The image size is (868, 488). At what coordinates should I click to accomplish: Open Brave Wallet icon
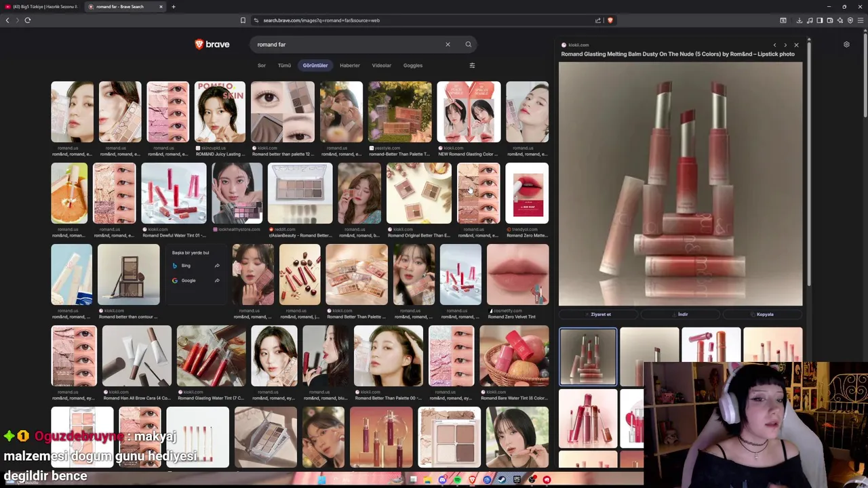[830, 20]
